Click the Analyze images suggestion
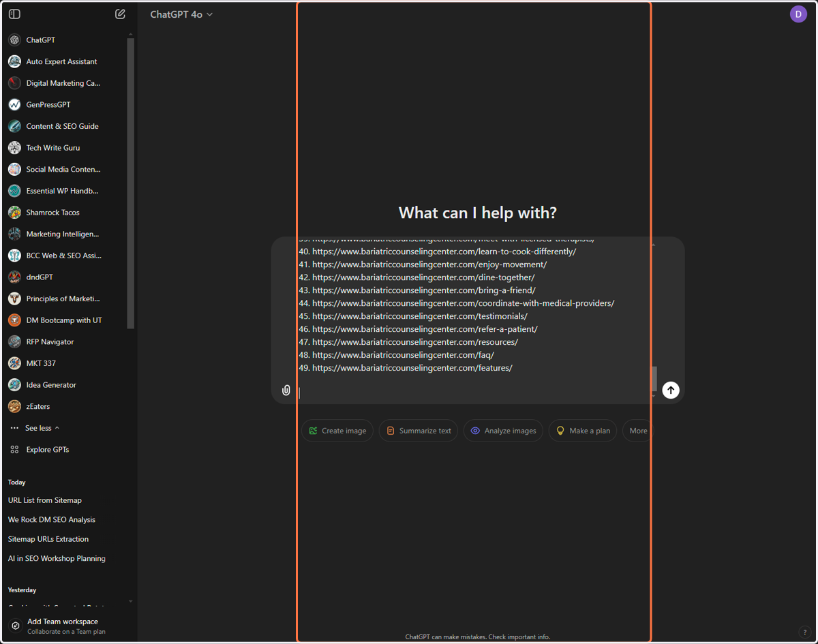The width and height of the screenshot is (818, 644). click(503, 431)
